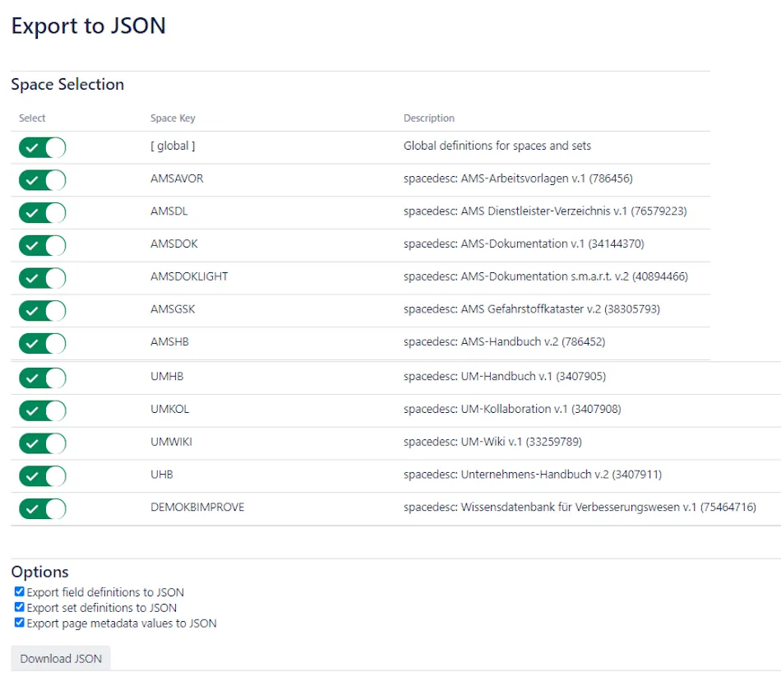Image resolution: width=781 pixels, height=700 pixels.
Task: Click the UM-Wiki v.1 (33259789) description
Action: pyautogui.click(x=492, y=442)
